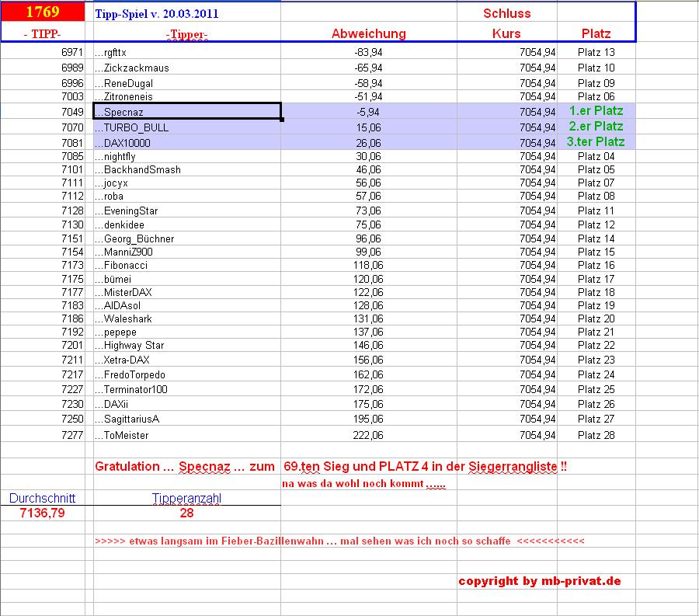The image size is (699, 616).
Task: Click the Fibonacci cell
Action: click(x=186, y=265)
